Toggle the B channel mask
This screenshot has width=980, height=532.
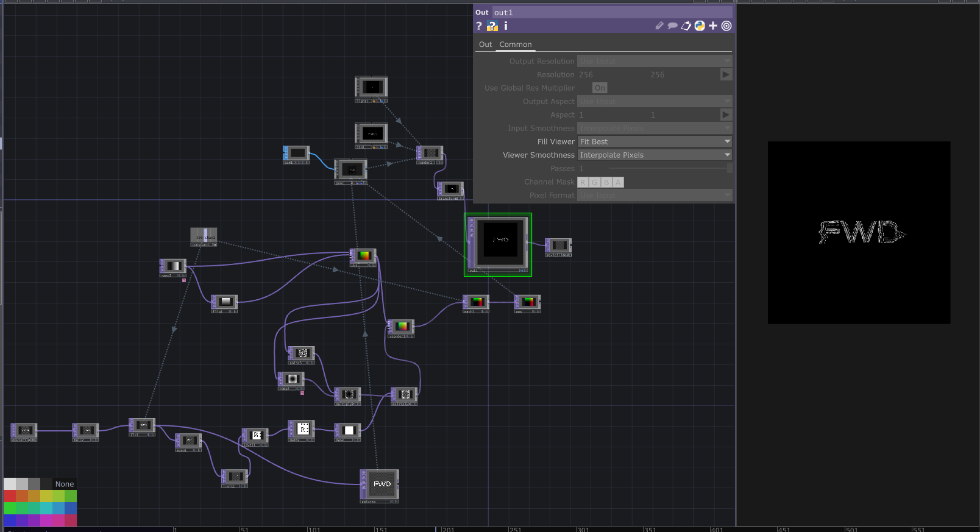[606, 182]
